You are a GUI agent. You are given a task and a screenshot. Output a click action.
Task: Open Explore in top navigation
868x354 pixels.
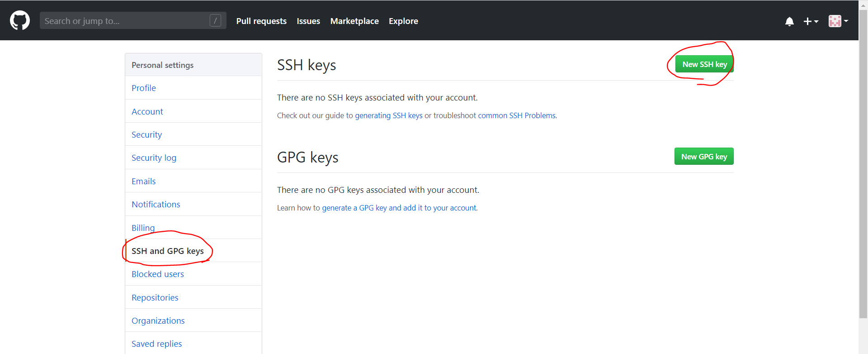(403, 21)
